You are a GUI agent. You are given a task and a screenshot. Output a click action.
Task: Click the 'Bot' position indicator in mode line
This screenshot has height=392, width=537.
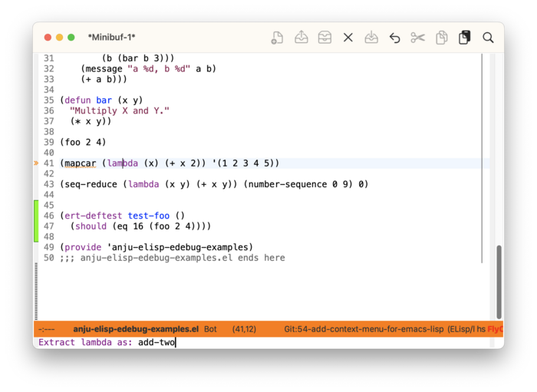point(210,329)
